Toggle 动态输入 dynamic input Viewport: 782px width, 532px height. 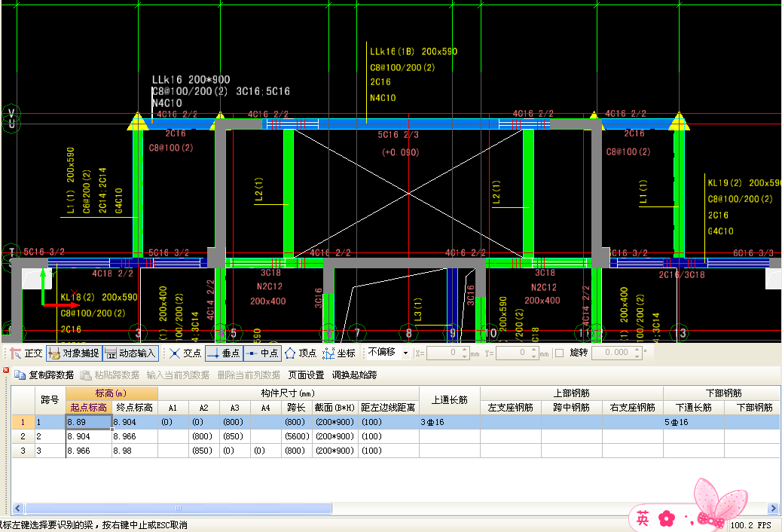pos(130,353)
